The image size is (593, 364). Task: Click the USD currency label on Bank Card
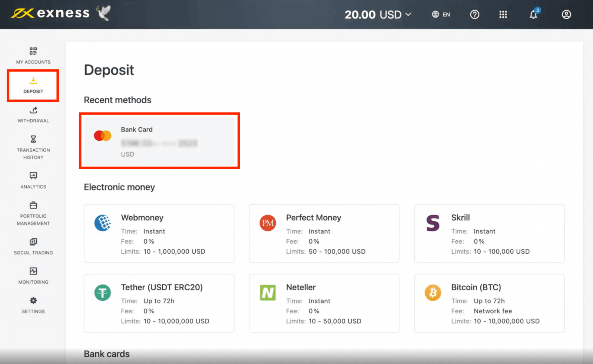point(127,154)
